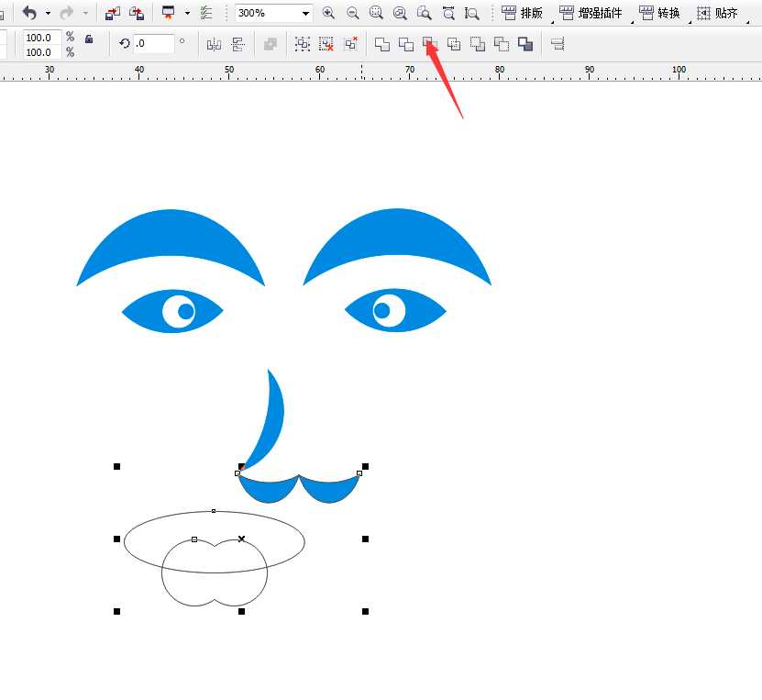Expand the application launcher dropdown arrow
762x700 pixels.
[x=187, y=14]
